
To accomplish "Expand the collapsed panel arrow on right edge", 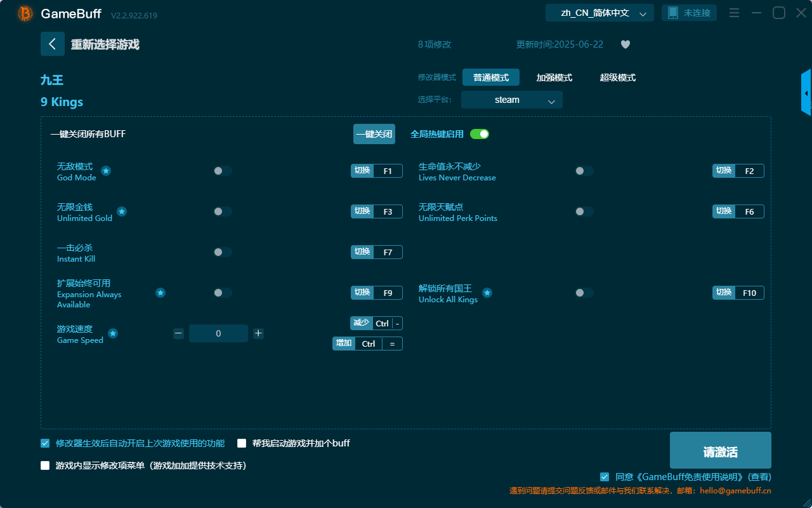I will pos(806,92).
